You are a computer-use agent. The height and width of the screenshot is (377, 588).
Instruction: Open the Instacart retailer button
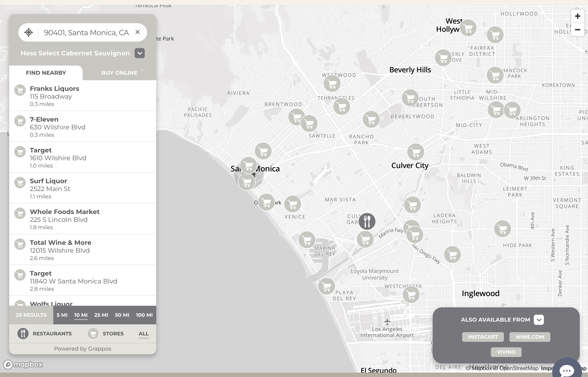(x=483, y=337)
